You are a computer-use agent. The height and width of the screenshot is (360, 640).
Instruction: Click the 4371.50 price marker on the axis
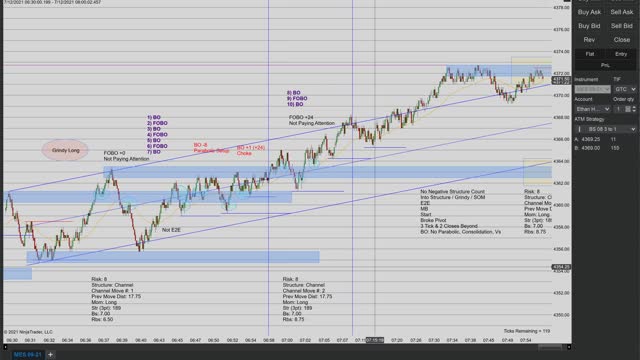(561, 79)
